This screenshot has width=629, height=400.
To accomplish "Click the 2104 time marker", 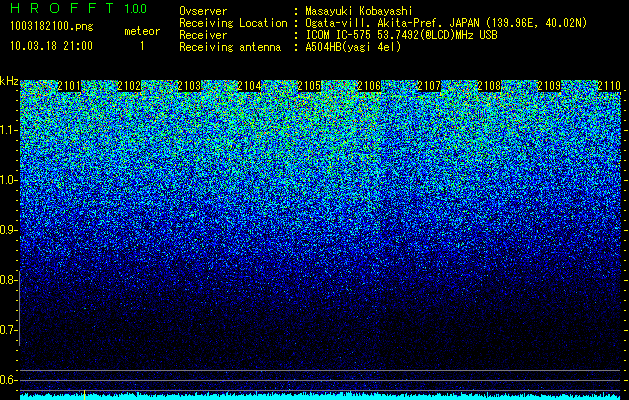I will [x=249, y=86].
